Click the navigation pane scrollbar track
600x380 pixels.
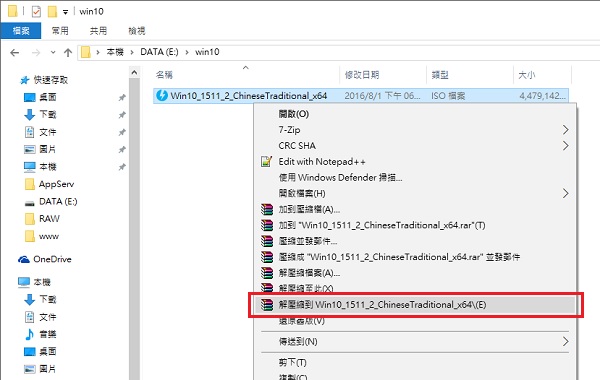coord(134,230)
